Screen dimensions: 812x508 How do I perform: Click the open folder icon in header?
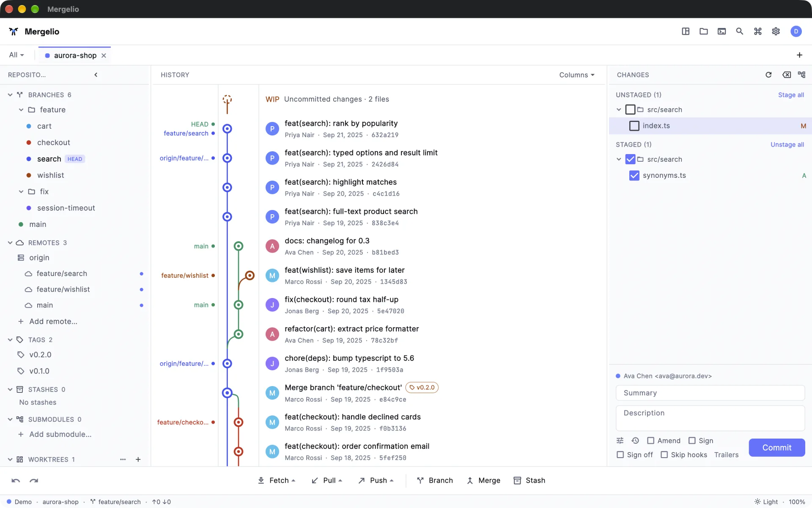pos(704,31)
